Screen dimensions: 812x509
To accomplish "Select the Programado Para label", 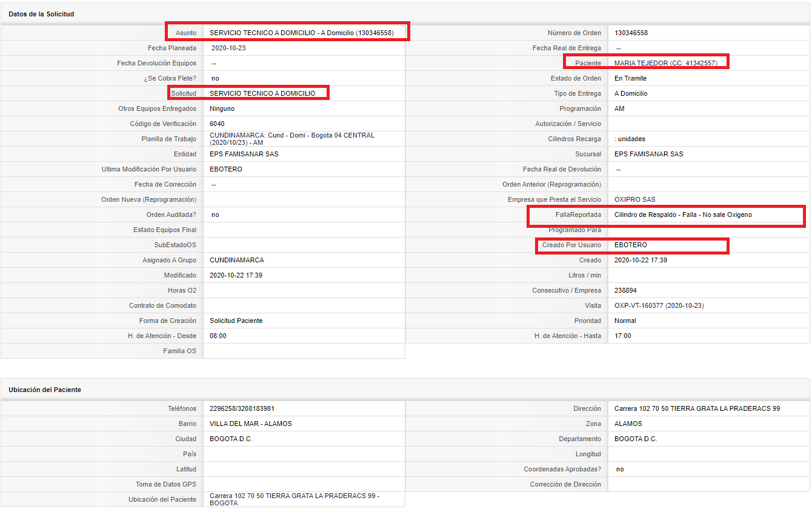I will [574, 230].
